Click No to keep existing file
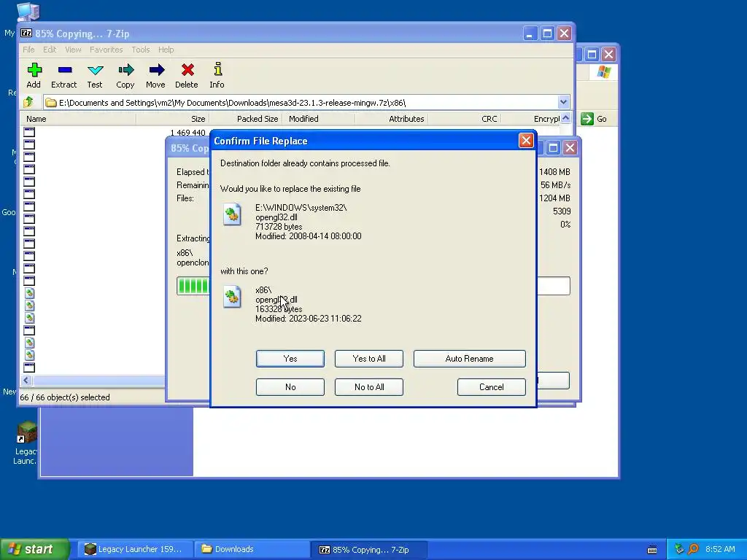The width and height of the screenshot is (747, 560). tap(290, 387)
